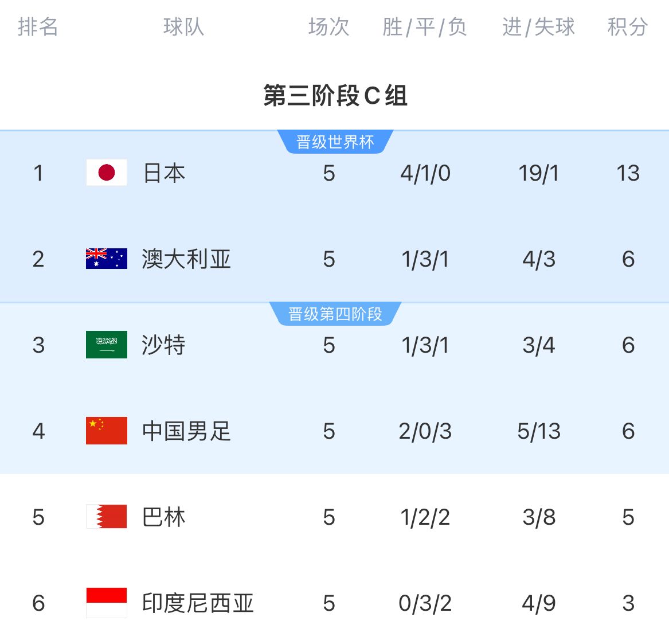Click the 晋级世界杯 badge
Image resolution: width=669 pixels, height=644 pixels.
tap(335, 142)
